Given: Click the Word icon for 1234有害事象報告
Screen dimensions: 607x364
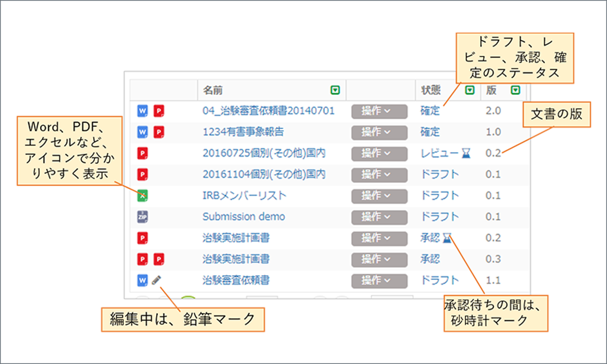Looking at the screenshot, I should click(x=142, y=132).
